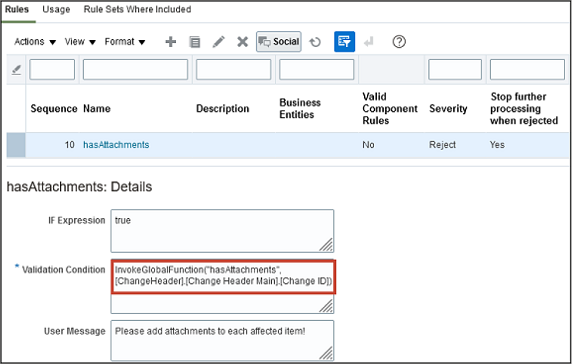This screenshot has height=364, width=572.
Task: Select row handle for sequence 10
Action: tap(16, 145)
